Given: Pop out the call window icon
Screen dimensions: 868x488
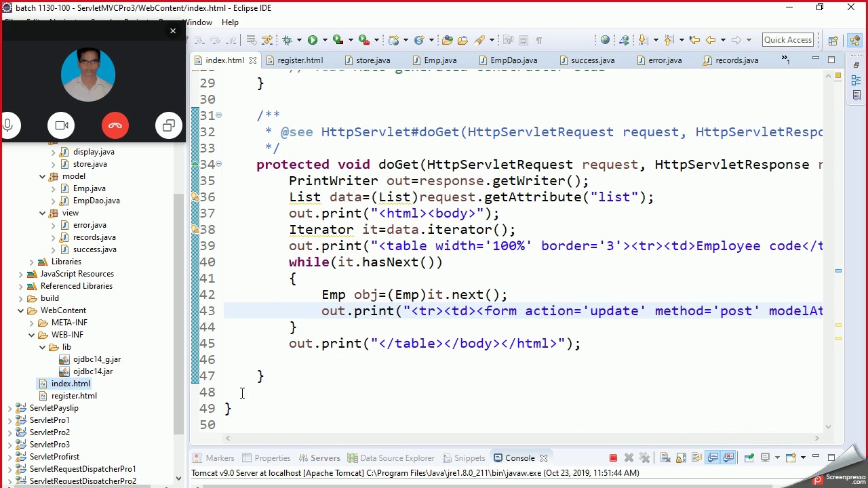Looking at the screenshot, I should (169, 125).
